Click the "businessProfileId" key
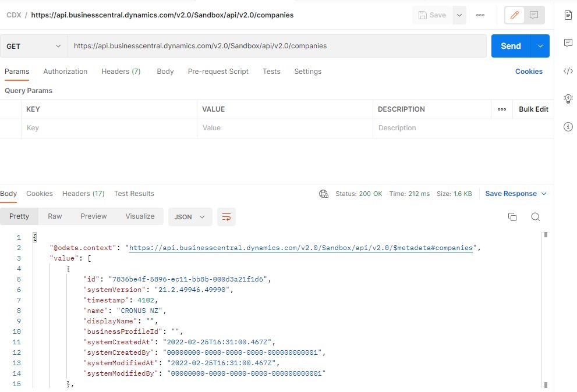This screenshot has height=392, width=577. pyautogui.click(x=122, y=332)
